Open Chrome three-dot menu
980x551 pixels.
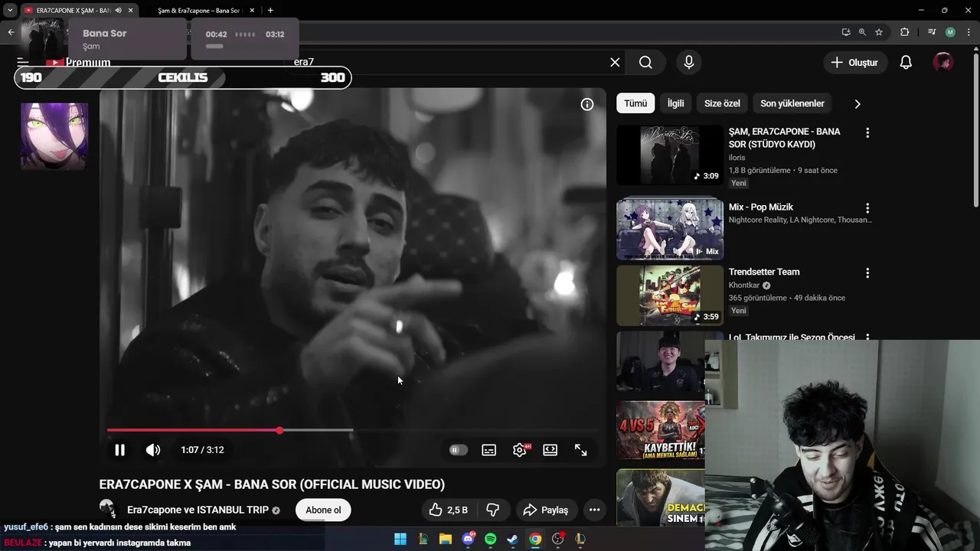tap(969, 32)
